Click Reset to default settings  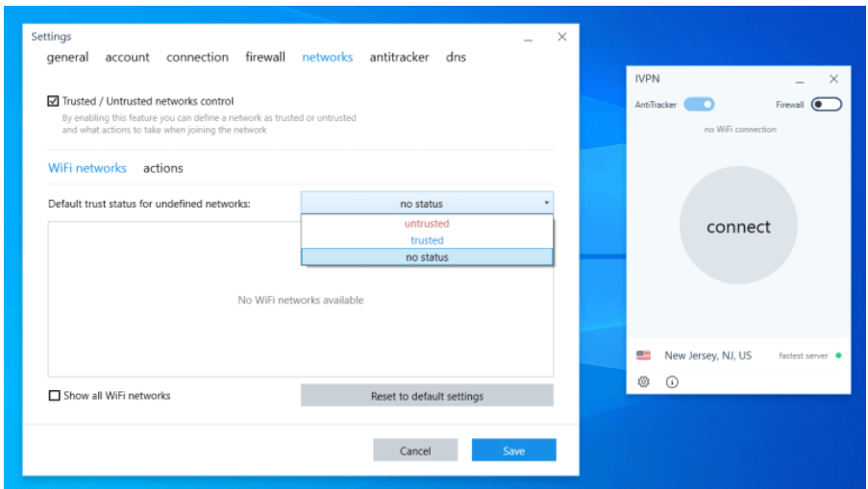427,396
